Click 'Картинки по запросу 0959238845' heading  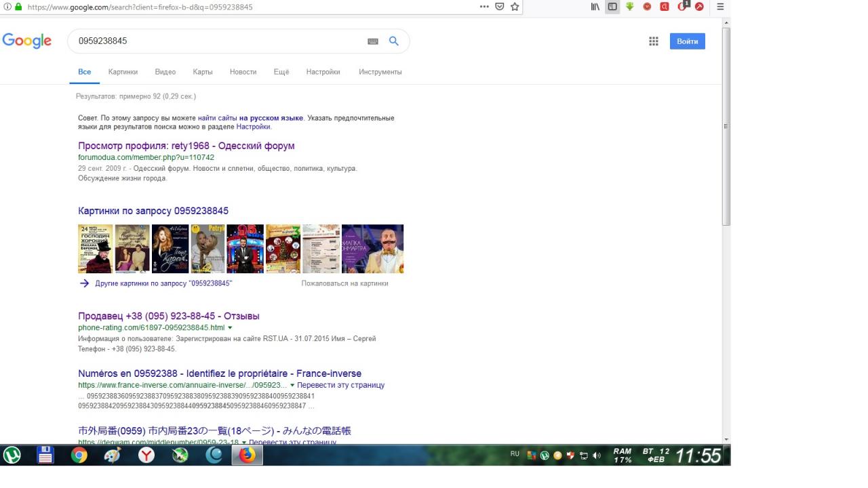[153, 211]
